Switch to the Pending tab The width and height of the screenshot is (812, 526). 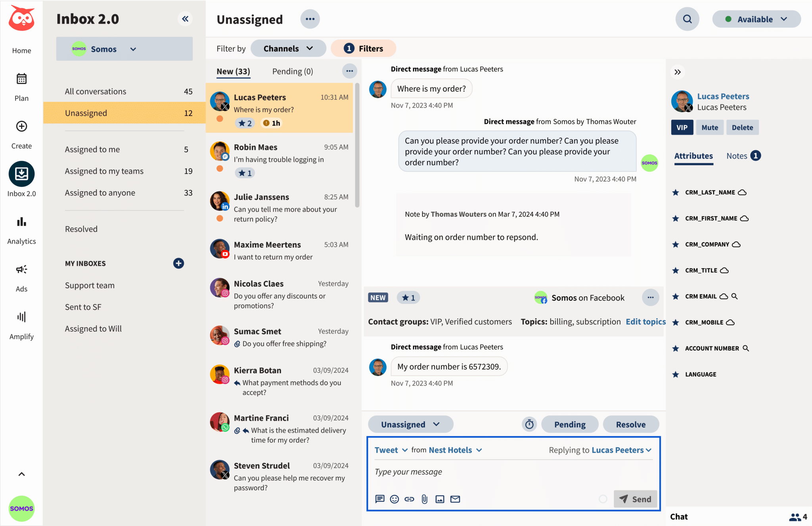click(x=292, y=71)
